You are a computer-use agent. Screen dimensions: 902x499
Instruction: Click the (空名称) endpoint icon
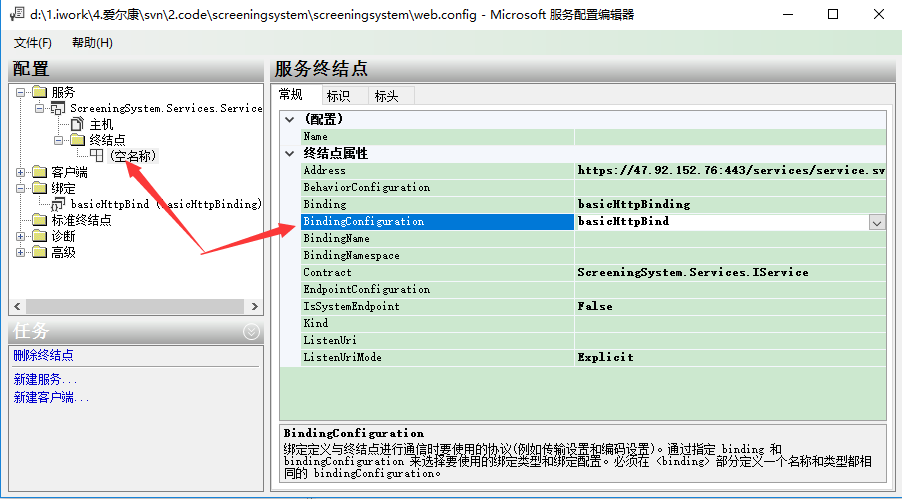point(97,155)
